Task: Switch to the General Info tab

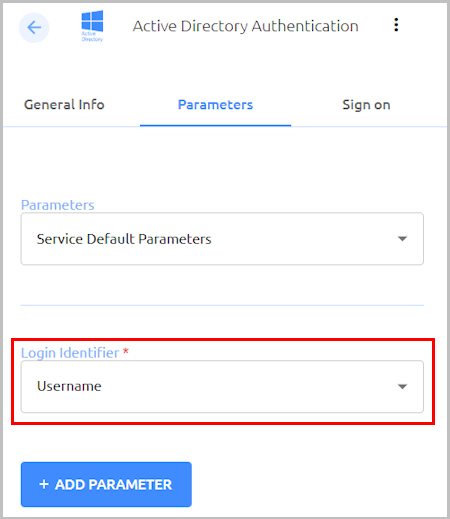Action: (x=64, y=105)
